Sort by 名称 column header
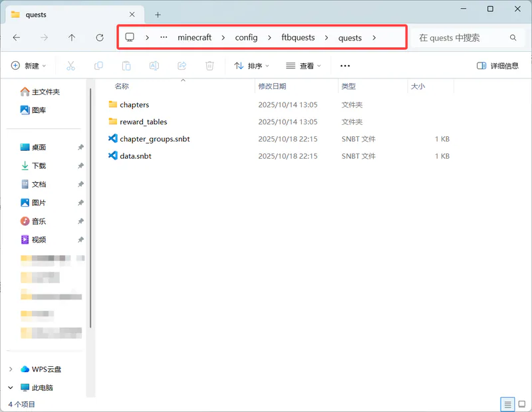The width and height of the screenshot is (532, 412). coord(122,86)
